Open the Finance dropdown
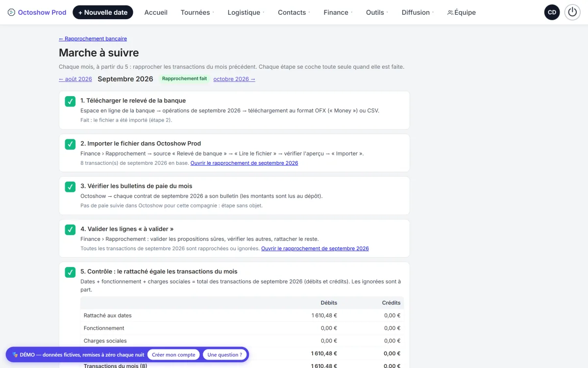588x368 pixels. pos(338,12)
